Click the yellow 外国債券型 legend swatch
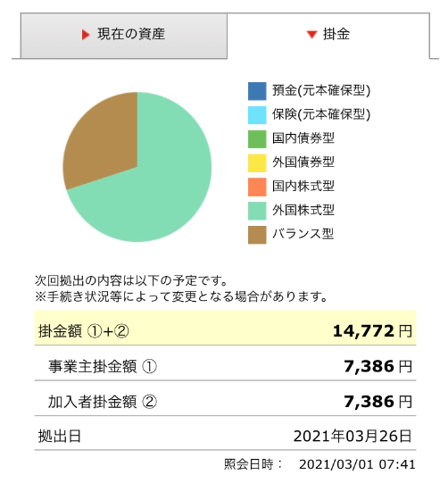 coord(257,163)
